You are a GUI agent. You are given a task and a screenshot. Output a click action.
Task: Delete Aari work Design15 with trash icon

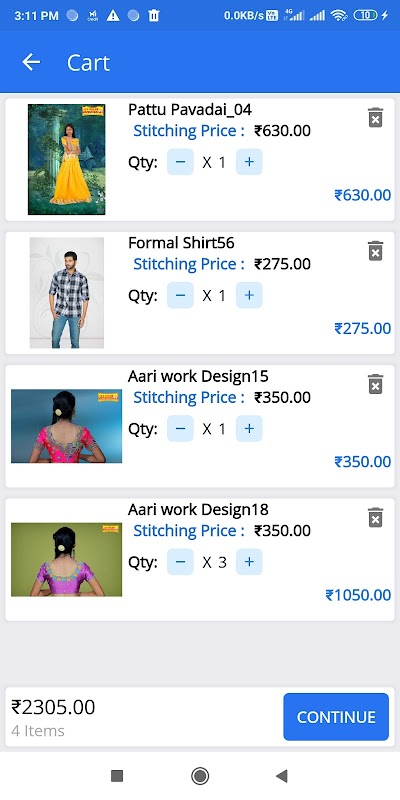coord(376,384)
